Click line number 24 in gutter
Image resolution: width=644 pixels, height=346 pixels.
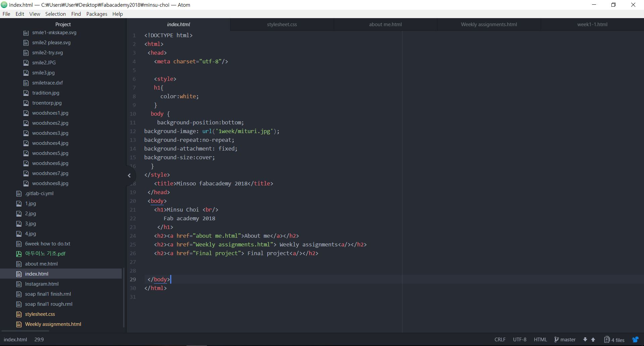pos(133,236)
